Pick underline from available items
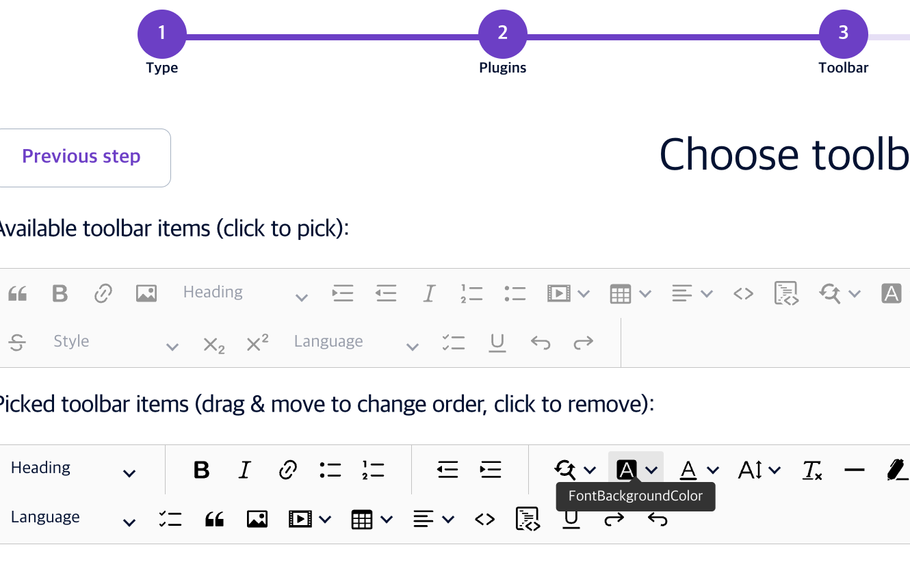The width and height of the screenshot is (910, 588). point(497,343)
